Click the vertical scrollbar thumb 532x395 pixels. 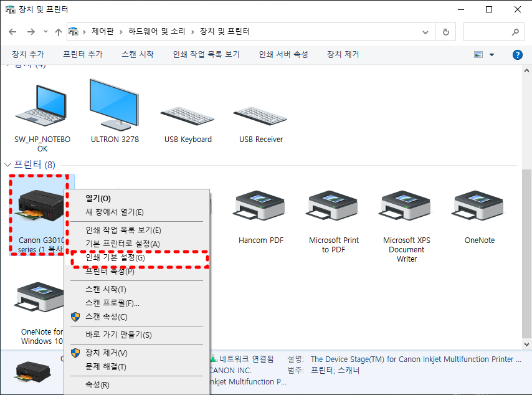pos(526,254)
